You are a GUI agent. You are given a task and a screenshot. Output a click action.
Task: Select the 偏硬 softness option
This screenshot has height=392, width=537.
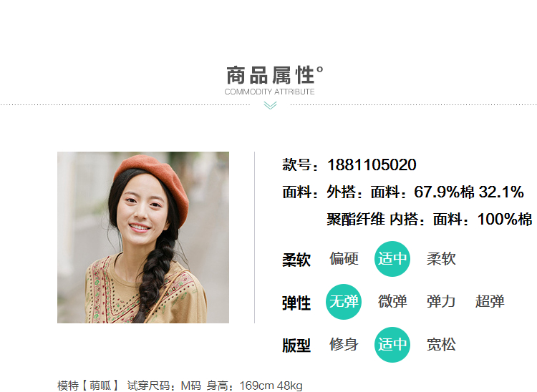click(344, 259)
